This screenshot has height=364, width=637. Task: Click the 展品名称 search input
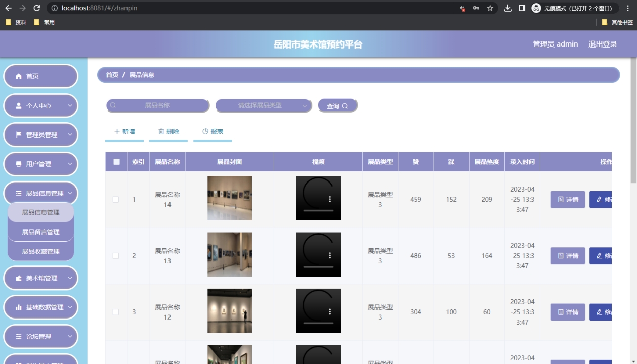point(158,105)
